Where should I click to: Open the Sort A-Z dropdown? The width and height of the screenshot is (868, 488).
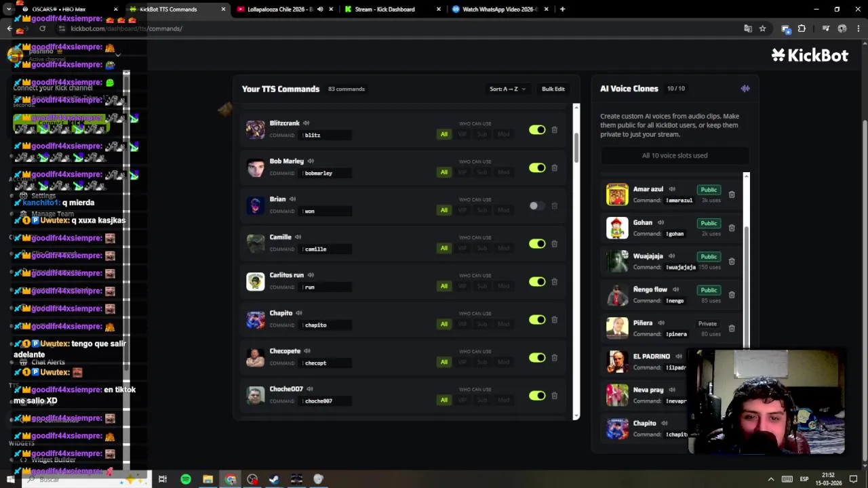pos(507,89)
